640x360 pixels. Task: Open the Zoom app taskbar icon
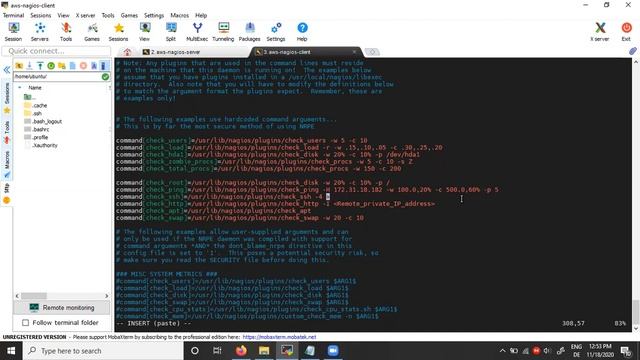click(x=333, y=351)
